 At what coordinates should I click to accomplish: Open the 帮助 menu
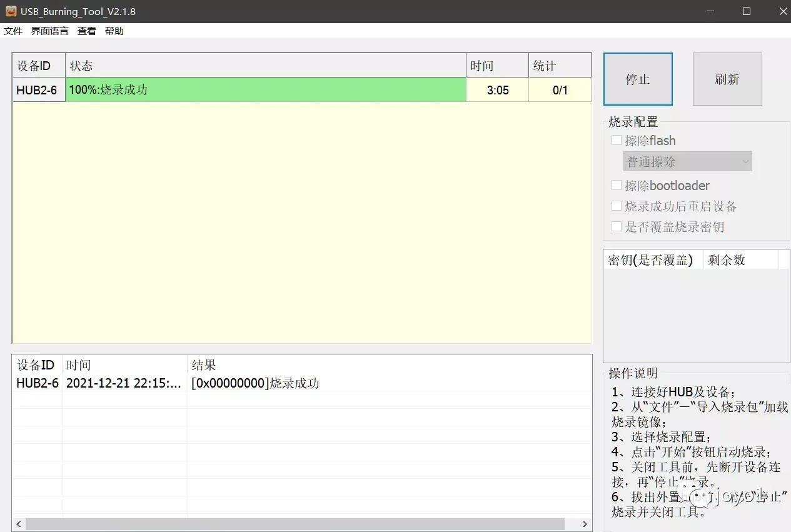pos(114,31)
